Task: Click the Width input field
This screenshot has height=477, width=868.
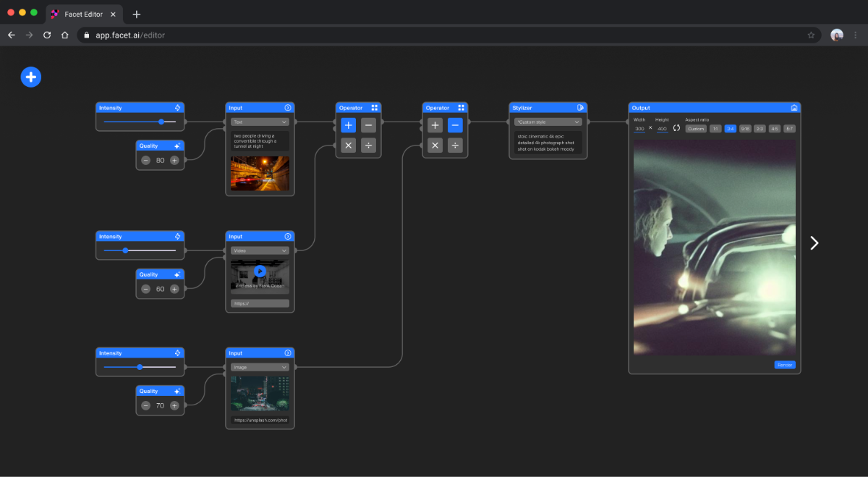Action: pos(639,129)
